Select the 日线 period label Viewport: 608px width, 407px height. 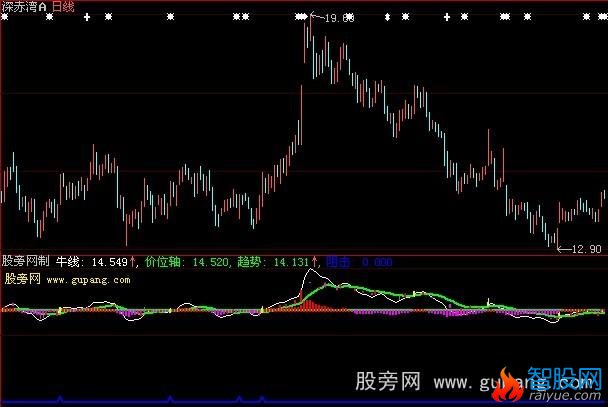coord(63,6)
